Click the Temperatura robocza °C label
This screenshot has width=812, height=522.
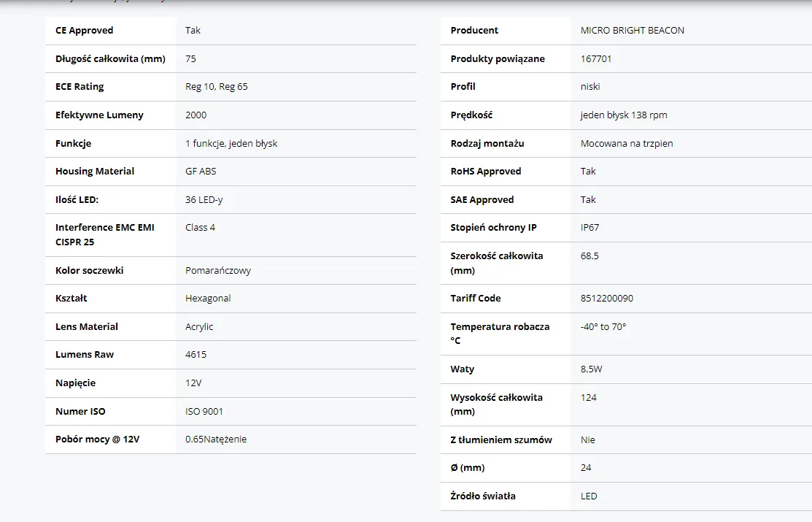(500, 334)
